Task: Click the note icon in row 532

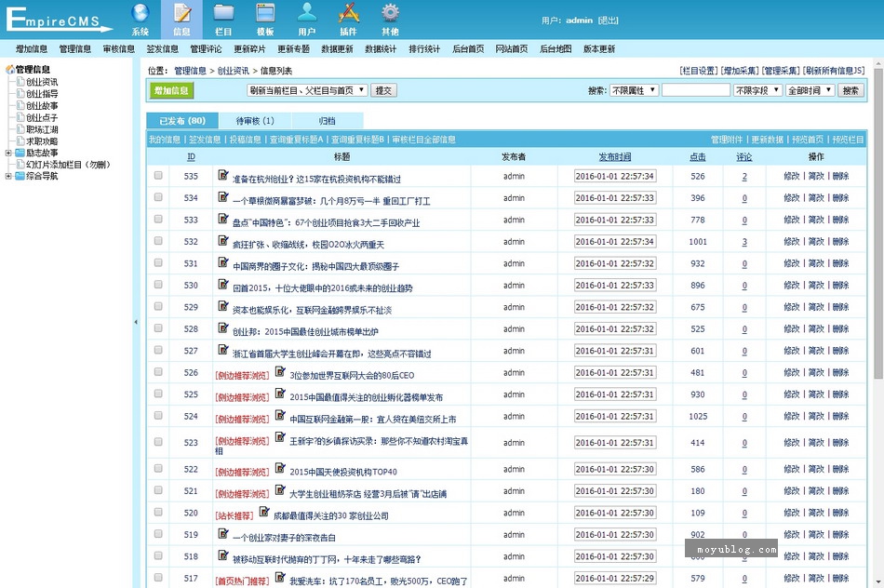Action: 223,241
